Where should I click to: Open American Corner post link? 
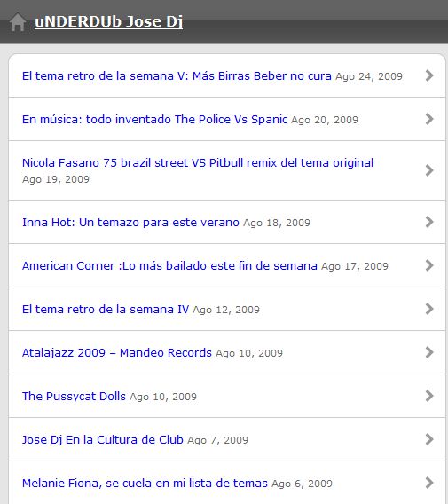[x=169, y=266]
